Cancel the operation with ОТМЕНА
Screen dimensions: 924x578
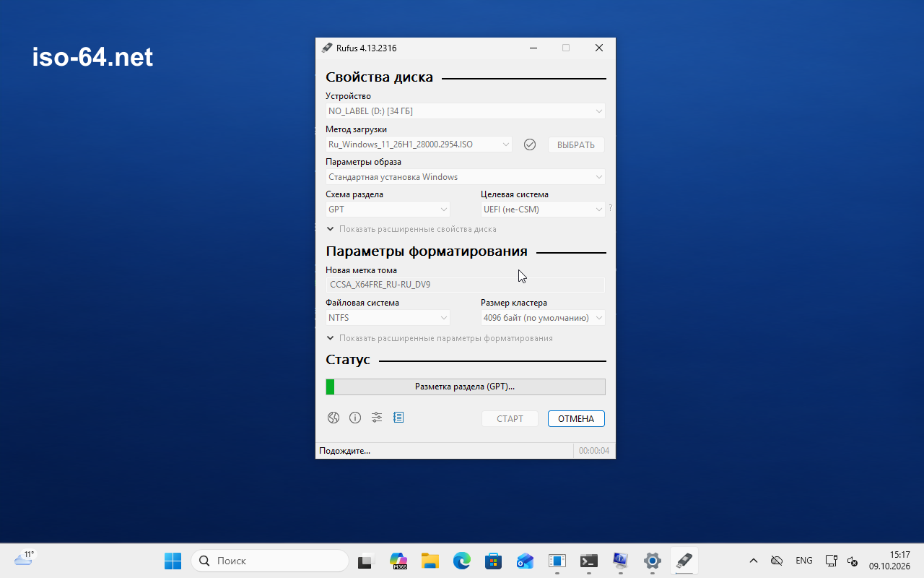point(576,418)
